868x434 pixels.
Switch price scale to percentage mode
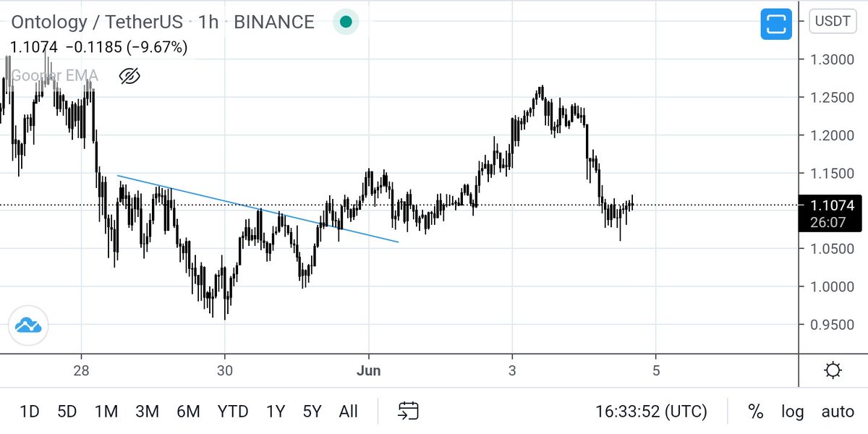click(x=755, y=412)
